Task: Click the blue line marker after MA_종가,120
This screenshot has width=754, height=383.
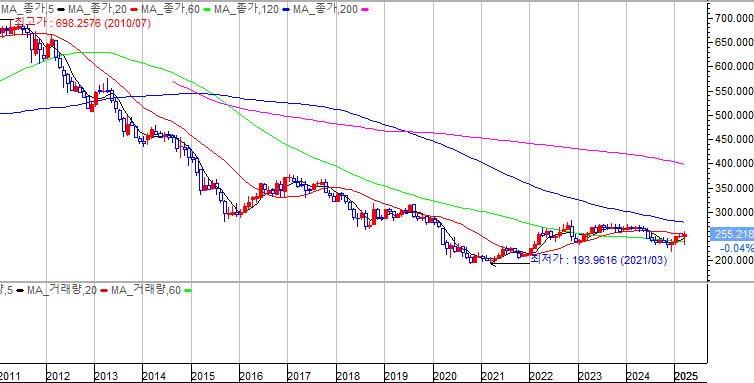Action: pos(286,9)
